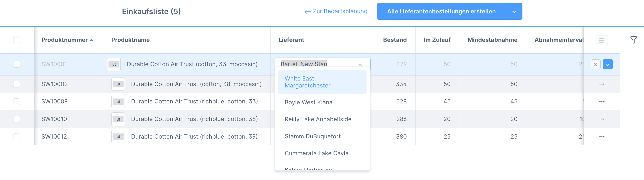
Task: Click inside the Lieferant text input field
Action: coord(312,64)
